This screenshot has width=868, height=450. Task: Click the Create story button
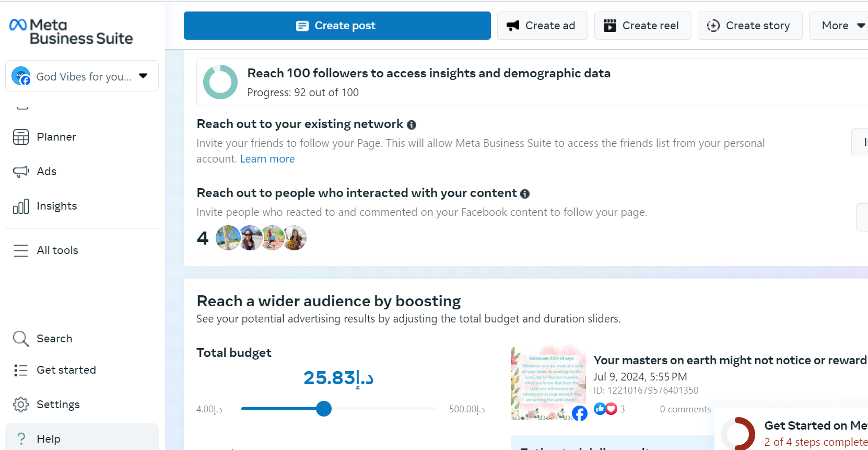[x=750, y=26]
